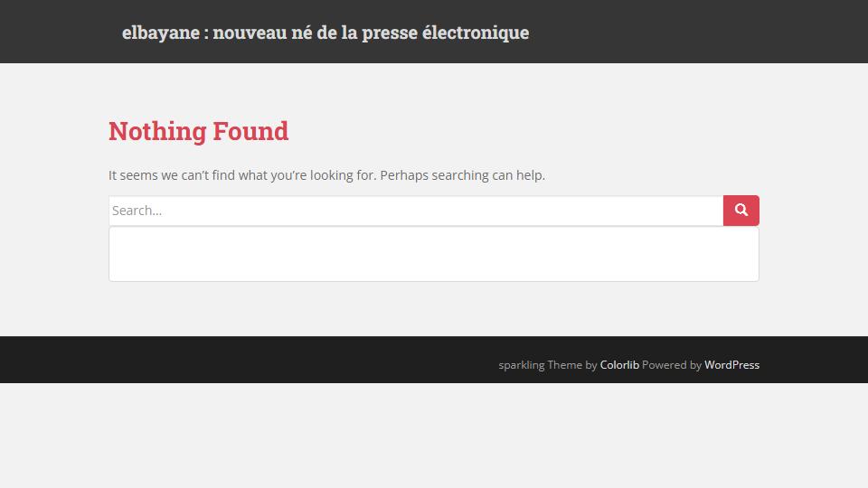Click the word 'presse' in the header title
The image size is (868, 488).
click(x=389, y=33)
